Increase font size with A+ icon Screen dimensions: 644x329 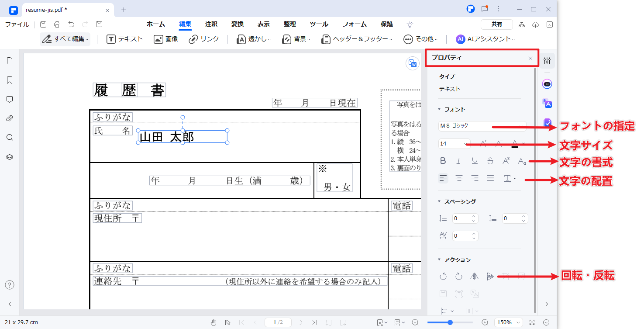pos(483,143)
